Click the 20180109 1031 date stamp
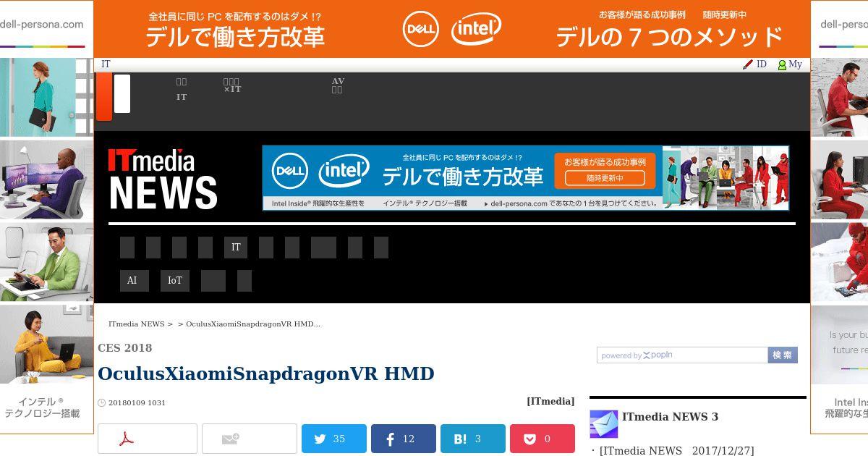 [x=137, y=403]
